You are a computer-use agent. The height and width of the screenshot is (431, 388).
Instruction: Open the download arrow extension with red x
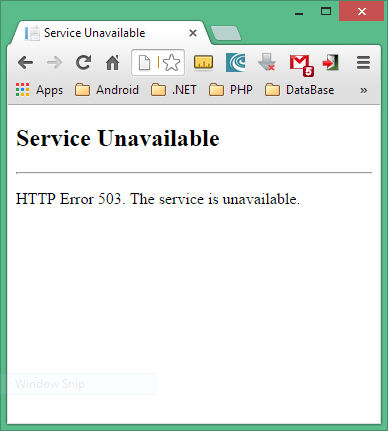(267, 62)
